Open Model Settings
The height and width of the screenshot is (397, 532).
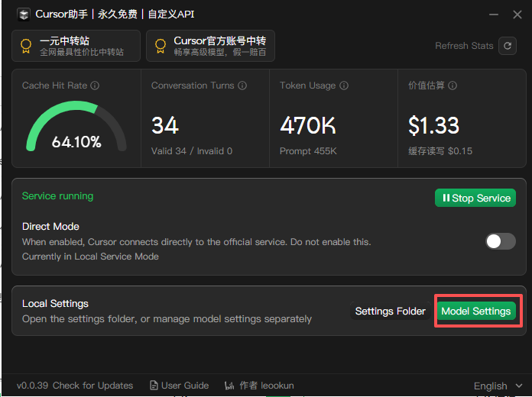(476, 311)
